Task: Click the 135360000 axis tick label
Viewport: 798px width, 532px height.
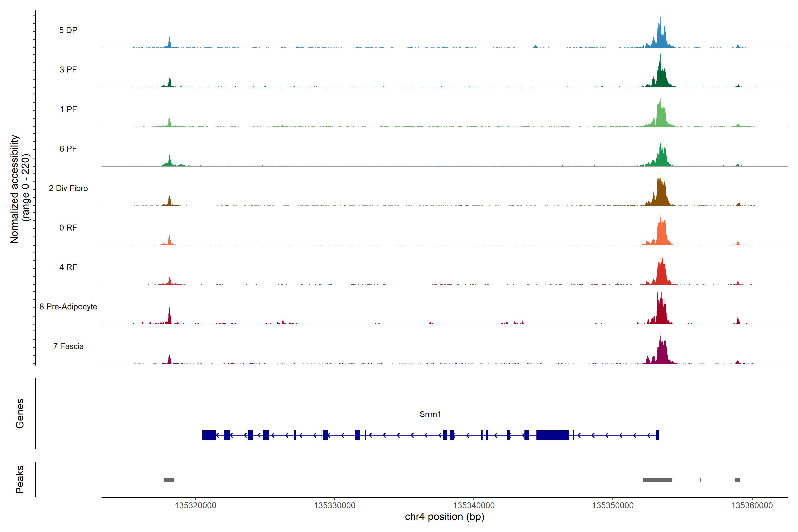Action: pyautogui.click(x=752, y=506)
